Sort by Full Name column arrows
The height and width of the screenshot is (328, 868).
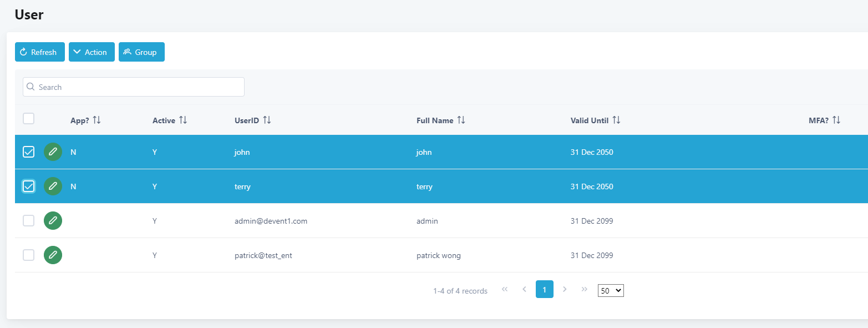461,120
